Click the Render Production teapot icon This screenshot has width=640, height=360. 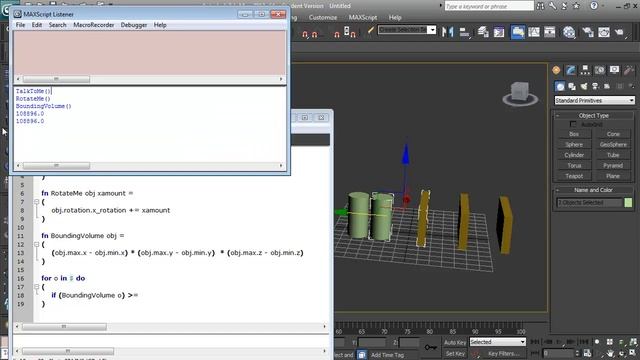coord(620,32)
